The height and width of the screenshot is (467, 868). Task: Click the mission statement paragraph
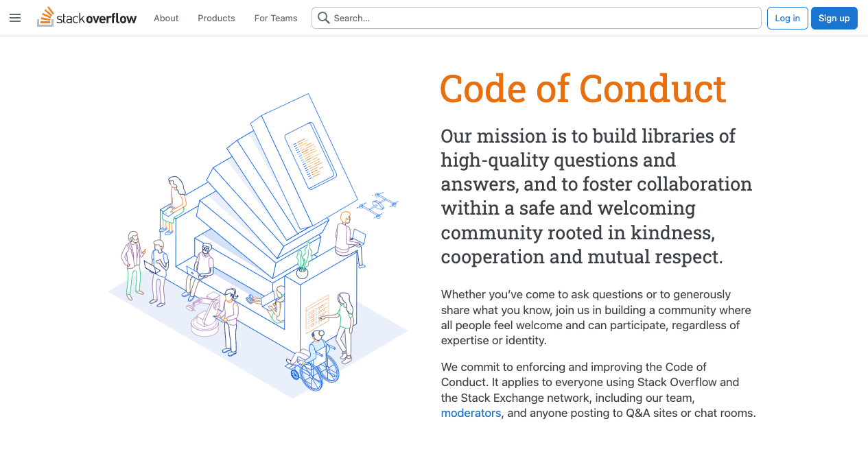(596, 195)
